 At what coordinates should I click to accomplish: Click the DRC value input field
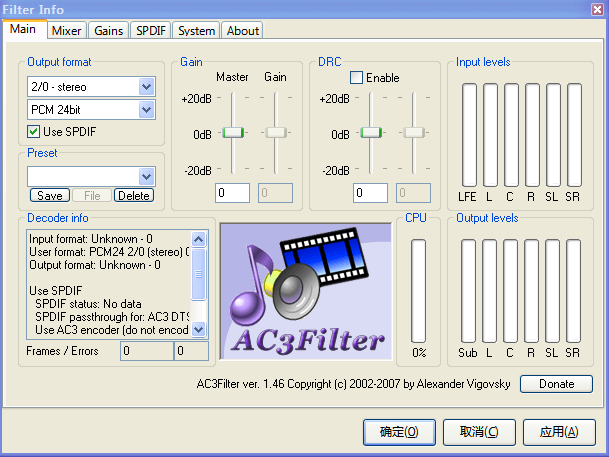point(370,193)
